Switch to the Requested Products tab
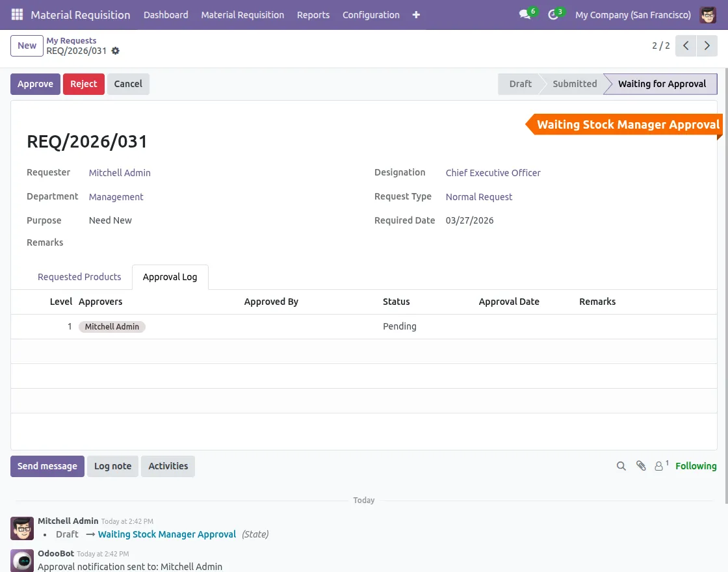Image resolution: width=728 pixels, height=572 pixels. (x=79, y=277)
